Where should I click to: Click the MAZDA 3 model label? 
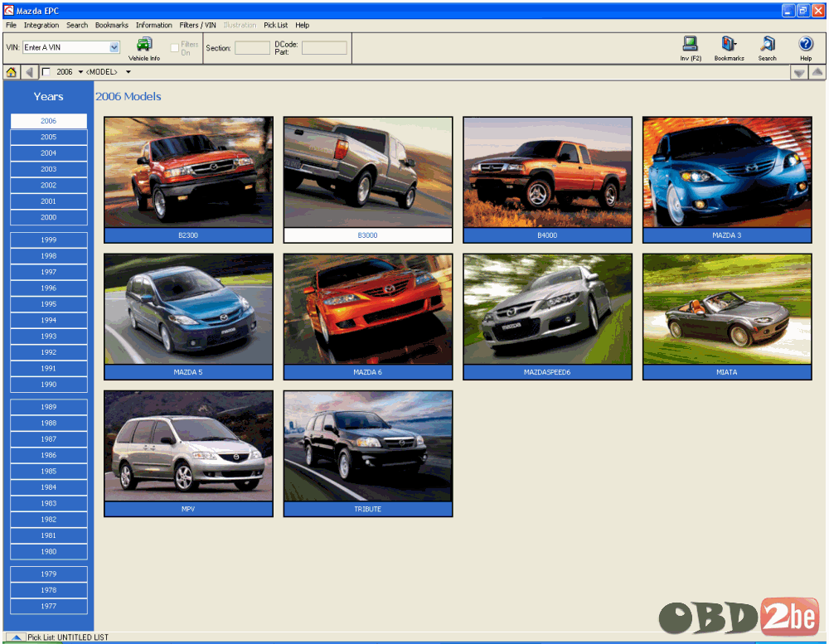coord(727,235)
